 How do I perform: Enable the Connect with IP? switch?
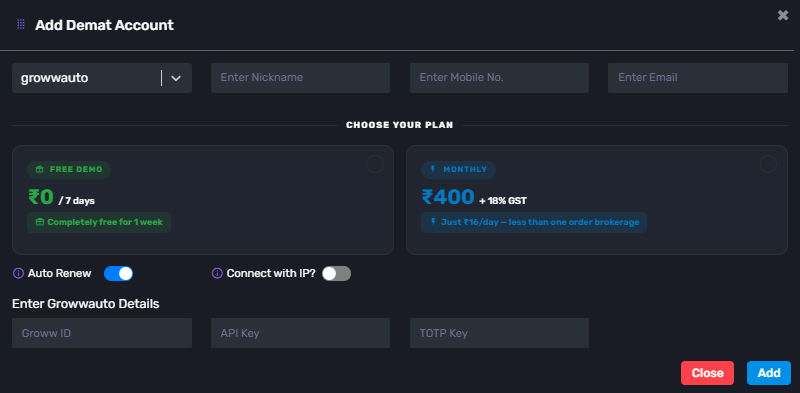[x=336, y=274]
